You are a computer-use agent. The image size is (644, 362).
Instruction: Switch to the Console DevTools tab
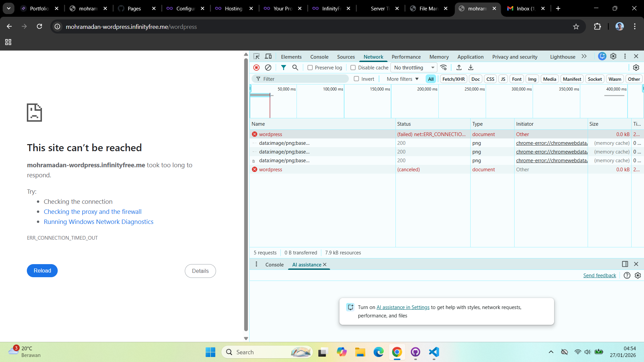point(319,57)
